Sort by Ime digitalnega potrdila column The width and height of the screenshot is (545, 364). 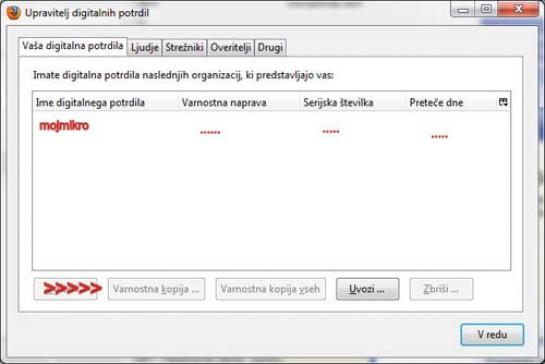point(105,103)
